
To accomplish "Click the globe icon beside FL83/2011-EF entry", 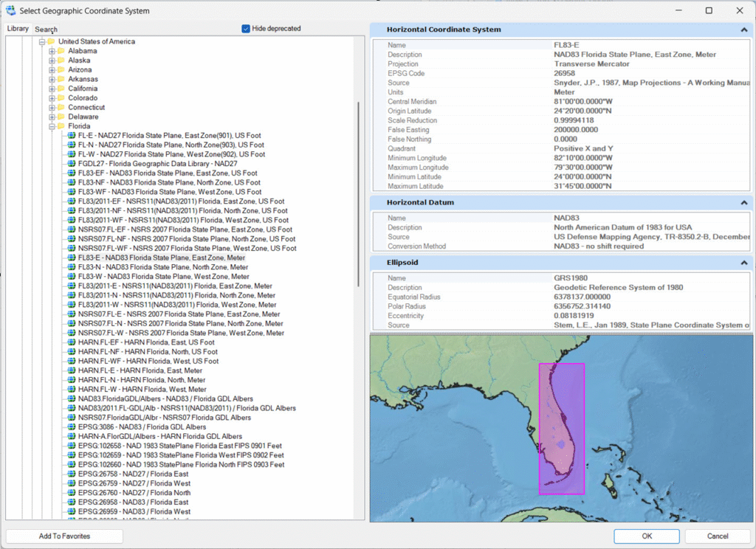I will (x=72, y=201).
